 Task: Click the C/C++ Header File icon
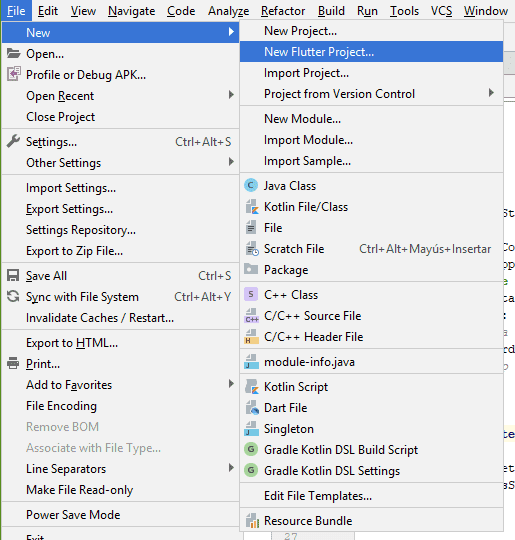pyautogui.click(x=251, y=336)
